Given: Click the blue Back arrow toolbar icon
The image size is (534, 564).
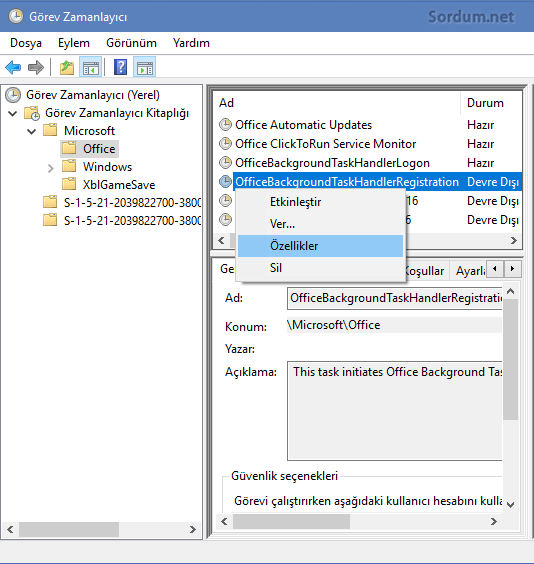Looking at the screenshot, I should (13, 67).
